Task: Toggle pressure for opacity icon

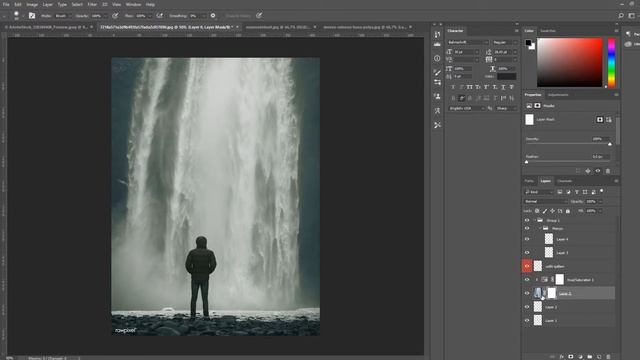Action: [115, 16]
